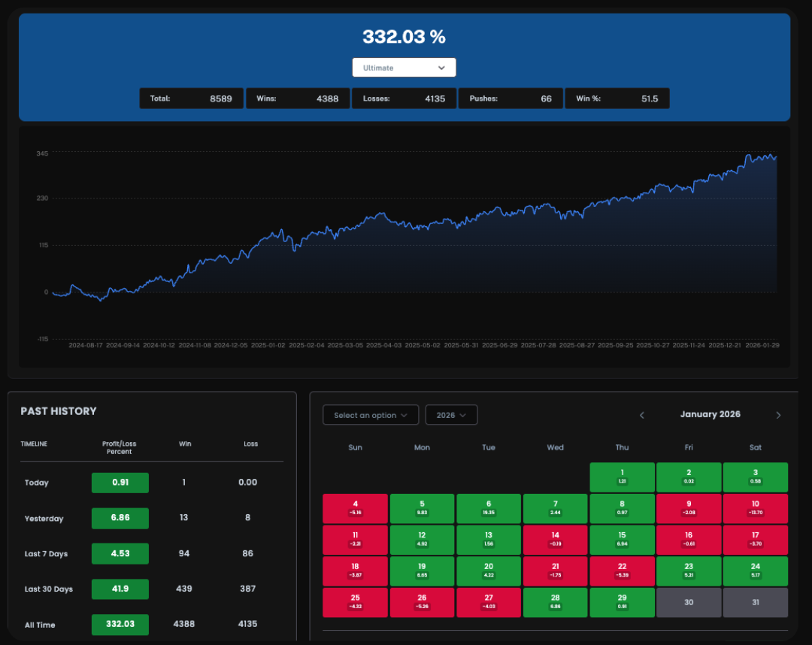Click the All Time 332.03 badge
Viewport: 812px width, 645px height.
tap(120, 625)
